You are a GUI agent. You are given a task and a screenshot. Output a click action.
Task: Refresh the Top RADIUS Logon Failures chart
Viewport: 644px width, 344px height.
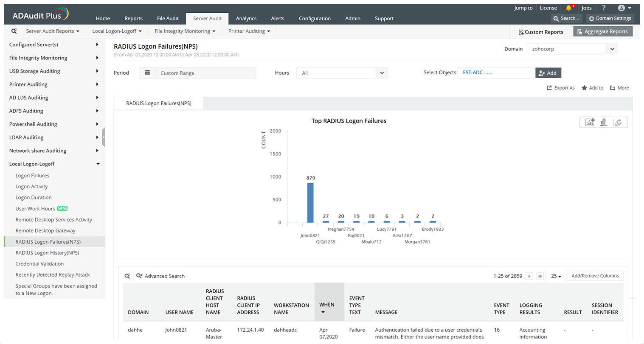tap(618, 122)
